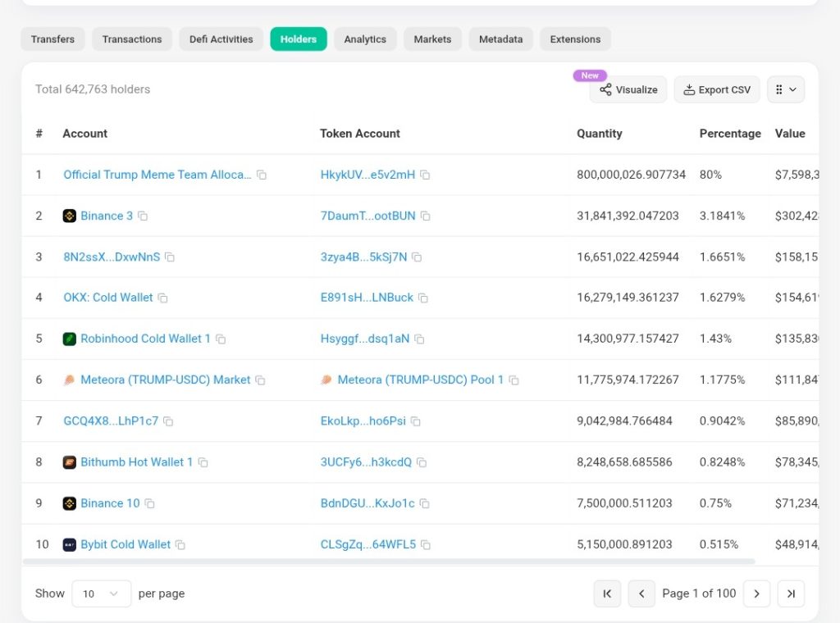The height and width of the screenshot is (623, 840).
Task: Jump to the first page of holders
Action: click(607, 593)
